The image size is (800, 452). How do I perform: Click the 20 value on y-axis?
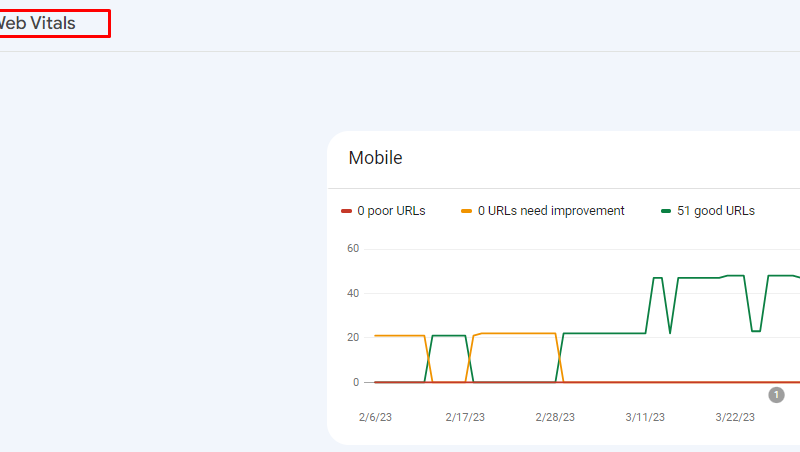[352, 337]
